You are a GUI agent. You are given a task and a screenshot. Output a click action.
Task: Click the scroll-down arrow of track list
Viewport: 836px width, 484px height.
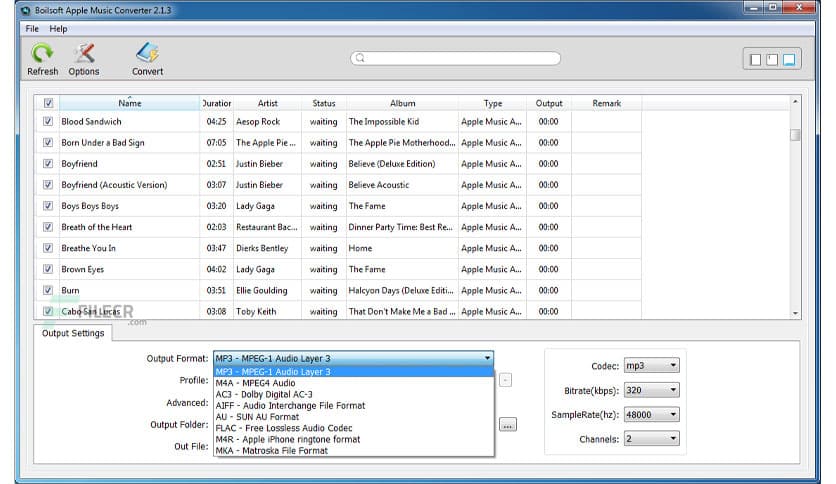coord(795,313)
